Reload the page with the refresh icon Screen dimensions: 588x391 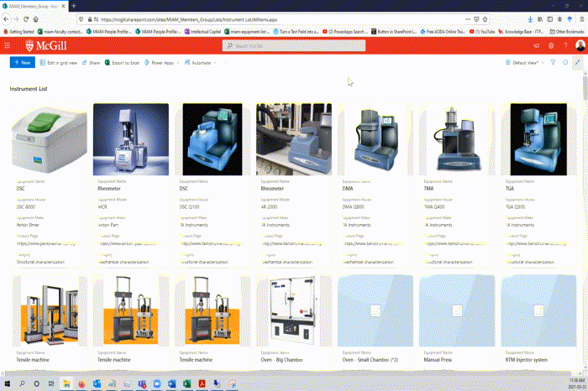[x=26, y=19]
